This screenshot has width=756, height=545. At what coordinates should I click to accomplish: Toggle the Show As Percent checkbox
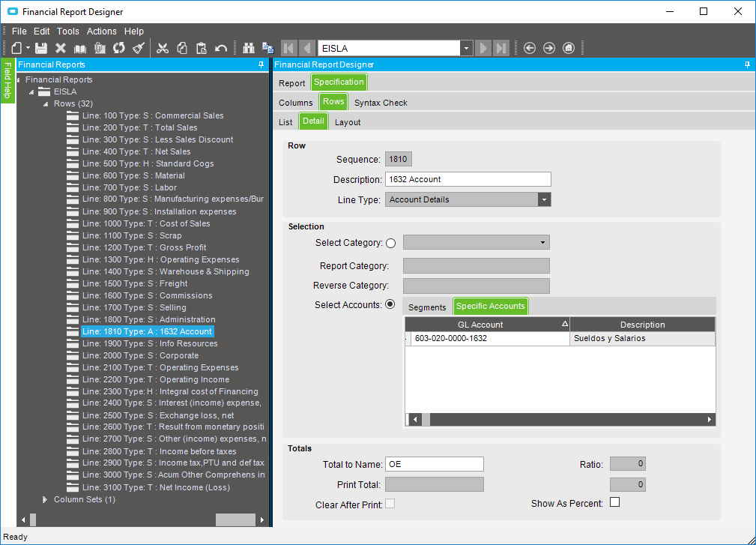click(614, 502)
